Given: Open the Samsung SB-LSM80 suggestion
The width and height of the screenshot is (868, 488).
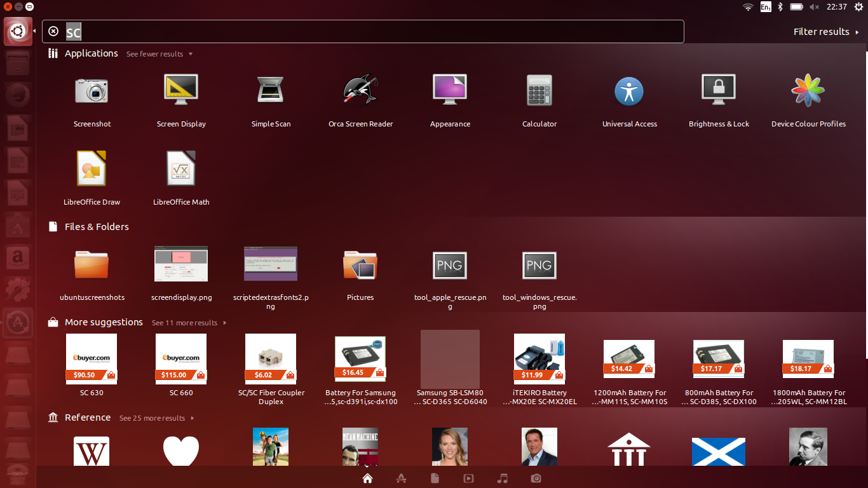Looking at the screenshot, I should point(450,369).
